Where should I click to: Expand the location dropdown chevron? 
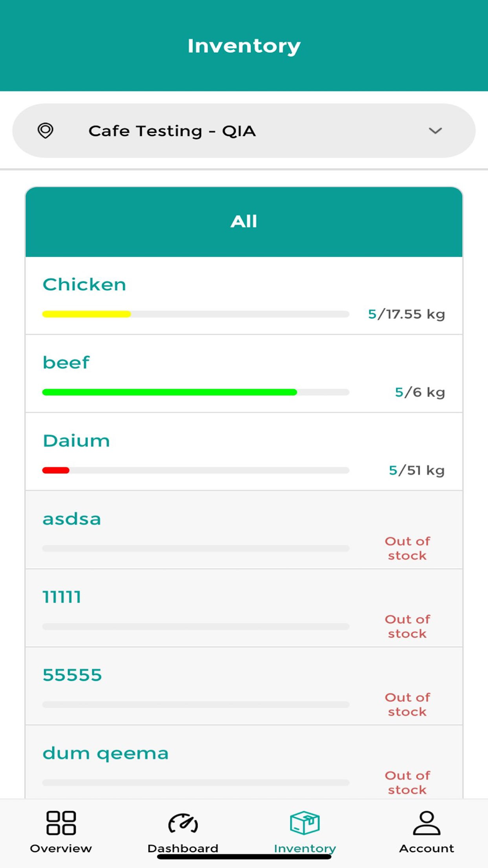point(435,130)
